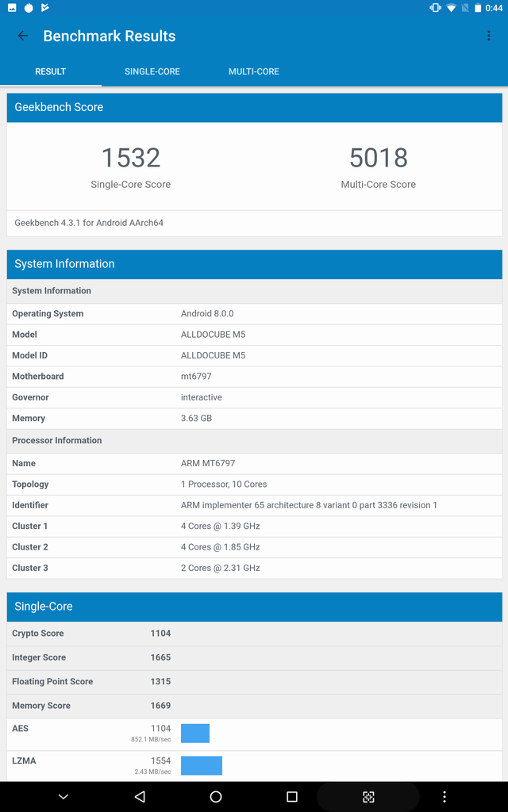Tap the Android home circle button
This screenshot has width=508, height=812.
coord(216,796)
